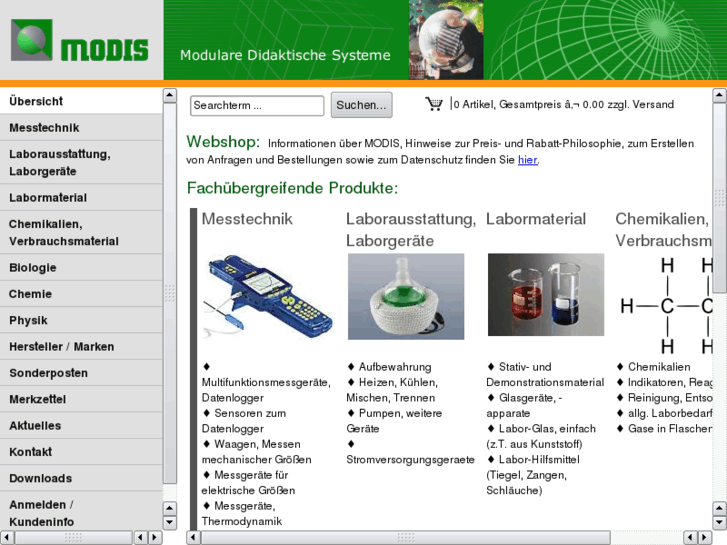Open Sonderposten in the sidebar
The height and width of the screenshot is (545, 727).
(81, 373)
